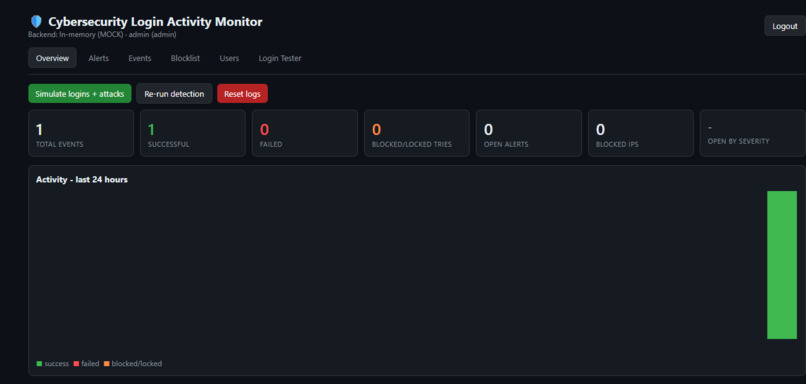Click Simulate logins + attacks button

(x=80, y=94)
